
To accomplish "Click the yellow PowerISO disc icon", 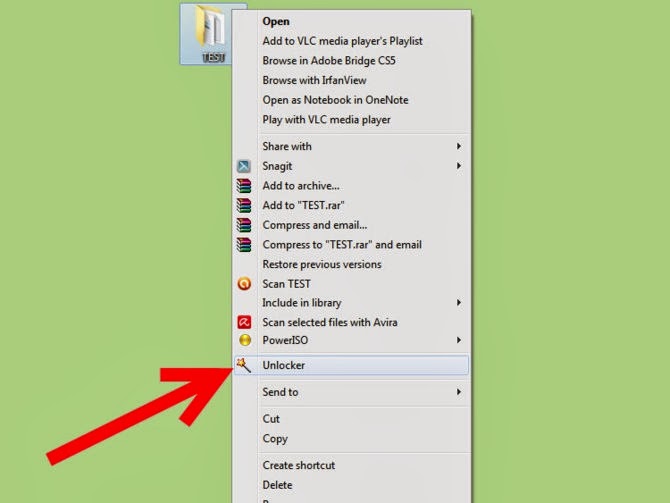I will [245, 340].
